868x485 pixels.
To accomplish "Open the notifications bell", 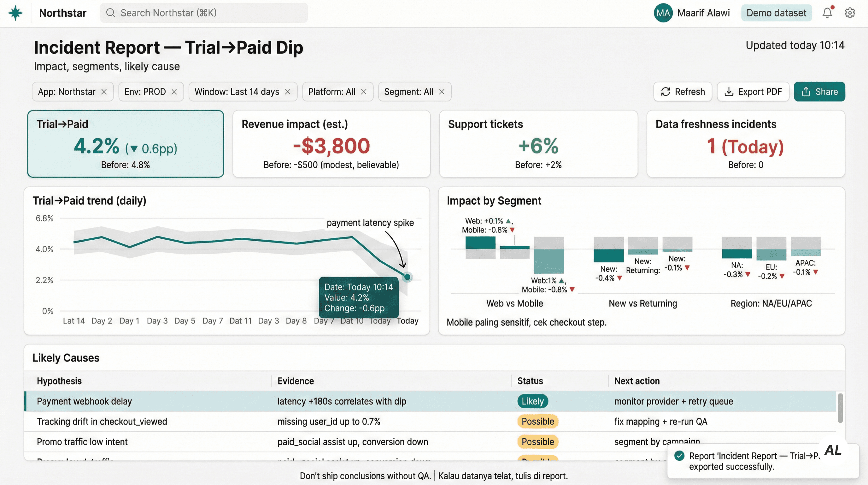I will (827, 13).
